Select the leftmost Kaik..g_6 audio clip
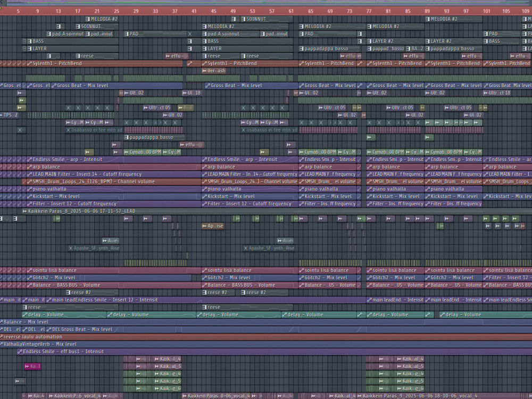The height and width of the screenshot is (399, 532). (168, 388)
